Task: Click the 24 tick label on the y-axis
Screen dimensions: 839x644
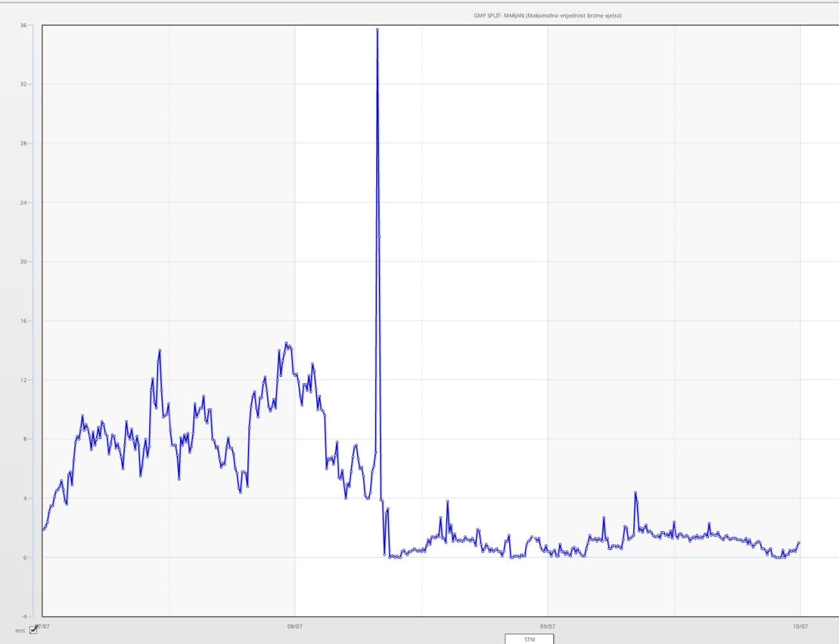Action: click(x=23, y=203)
